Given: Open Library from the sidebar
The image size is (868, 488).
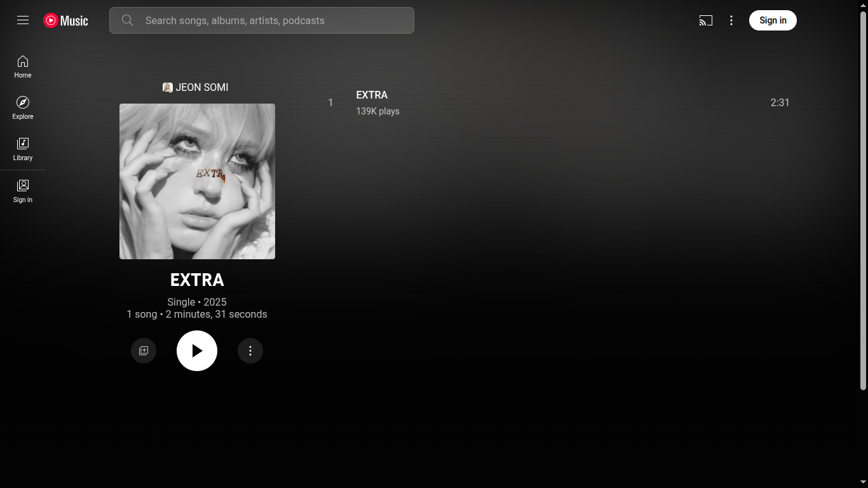Looking at the screenshot, I should (x=23, y=149).
